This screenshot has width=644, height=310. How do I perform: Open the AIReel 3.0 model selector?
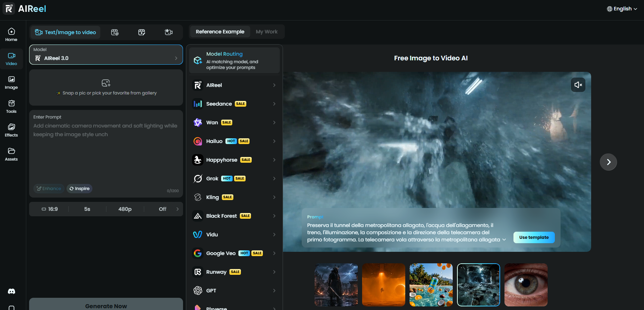[106, 55]
